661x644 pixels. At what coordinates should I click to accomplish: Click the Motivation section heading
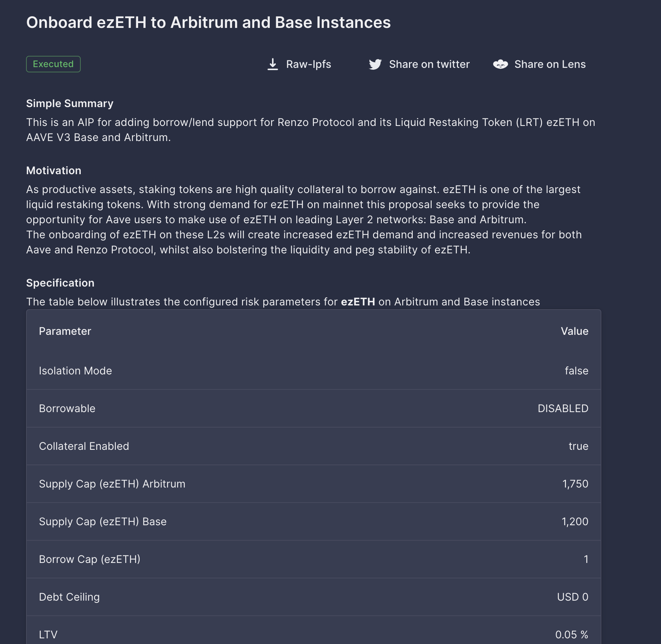pos(54,170)
